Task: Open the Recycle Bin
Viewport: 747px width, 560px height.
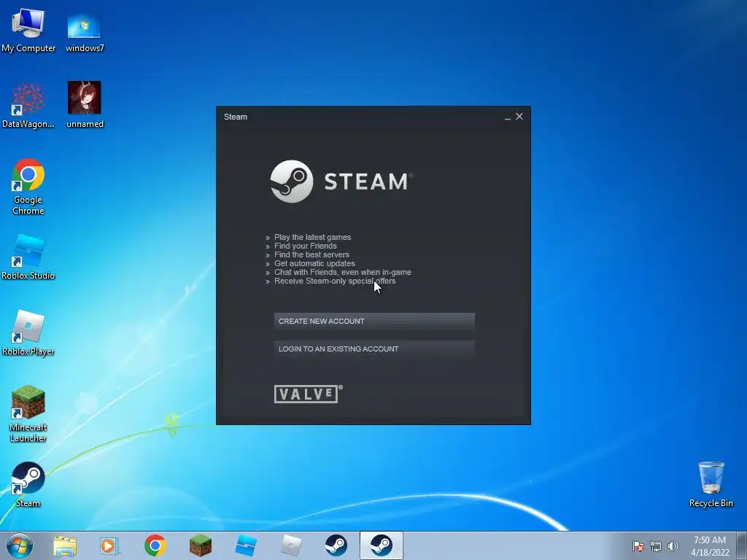Action: [x=711, y=485]
